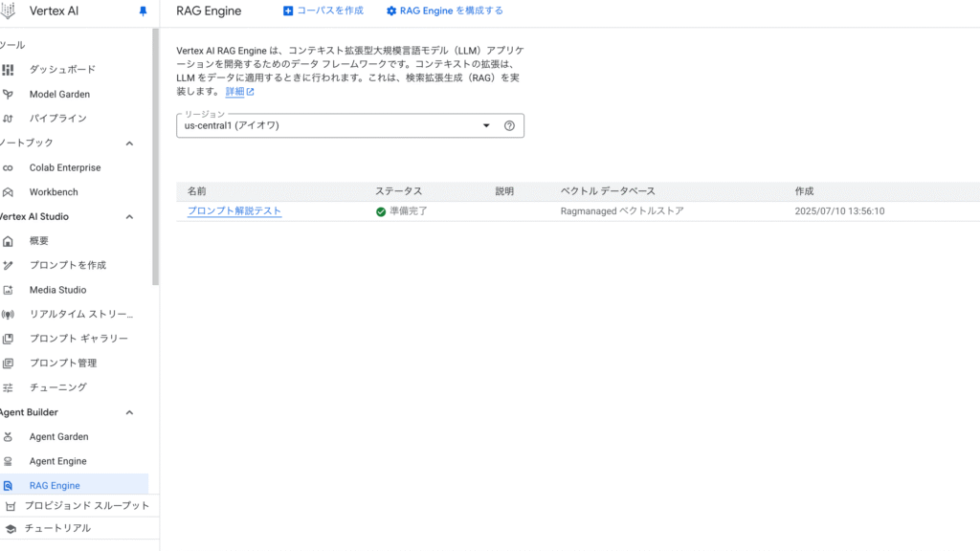Click the us-central1 (アイオワ) region field
This screenshot has width=980, height=551.
click(x=350, y=125)
